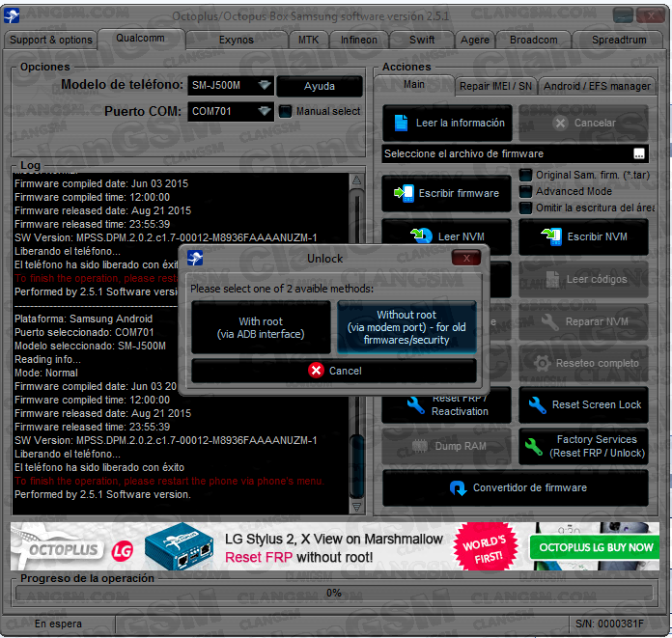
Task: Click the LG logo in the banner
Action: point(123,551)
